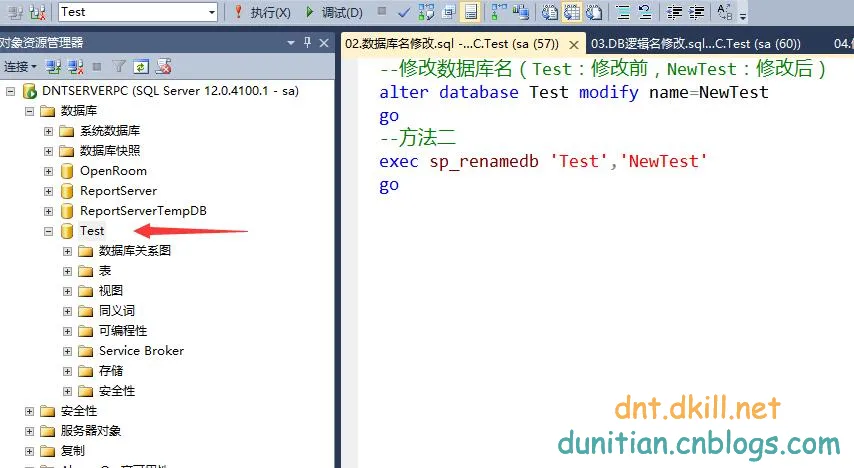Open the 连接 dropdown in Object Explorer
This screenshot has width=854, height=468.
tap(20, 67)
